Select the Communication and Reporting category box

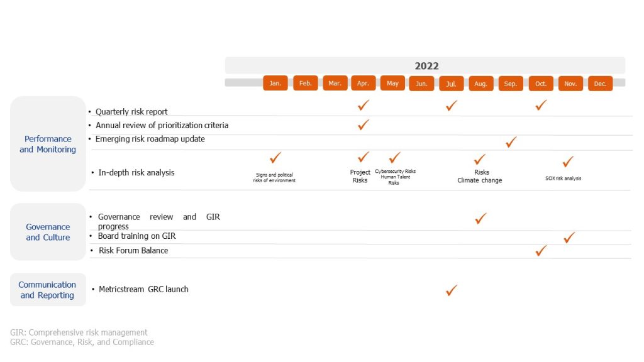point(48,290)
